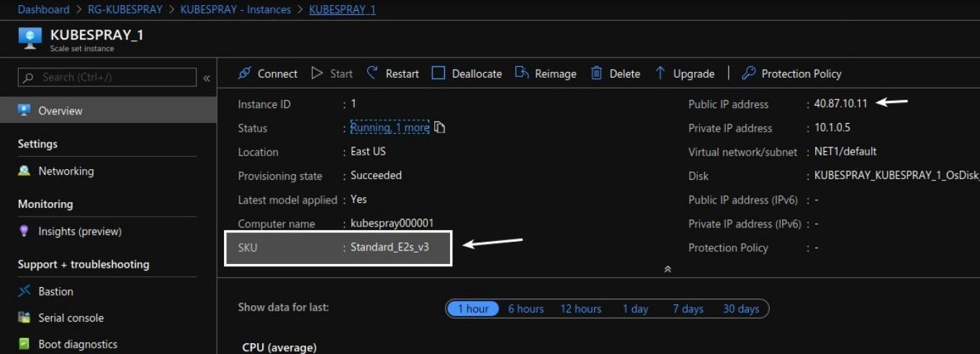Viewport: 980px width, 354px height.
Task: Click the computer name kubespray000001
Action: click(x=392, y=223)
